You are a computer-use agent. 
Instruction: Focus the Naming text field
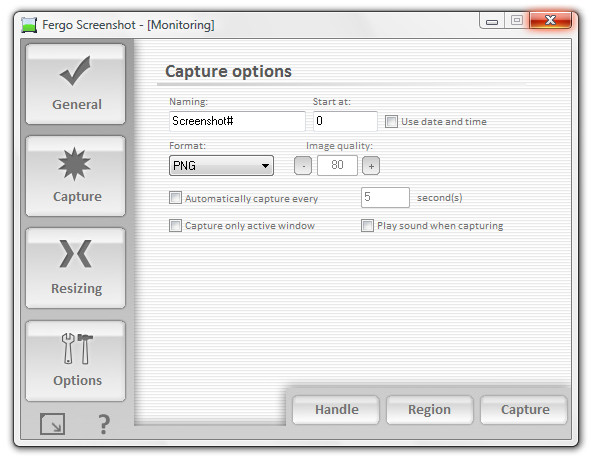[237, 121]
